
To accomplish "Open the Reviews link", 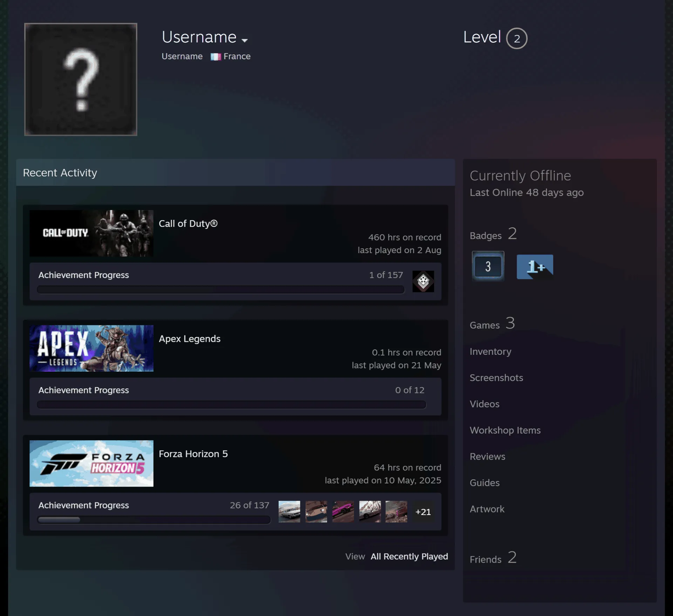I will coord(488,456).
